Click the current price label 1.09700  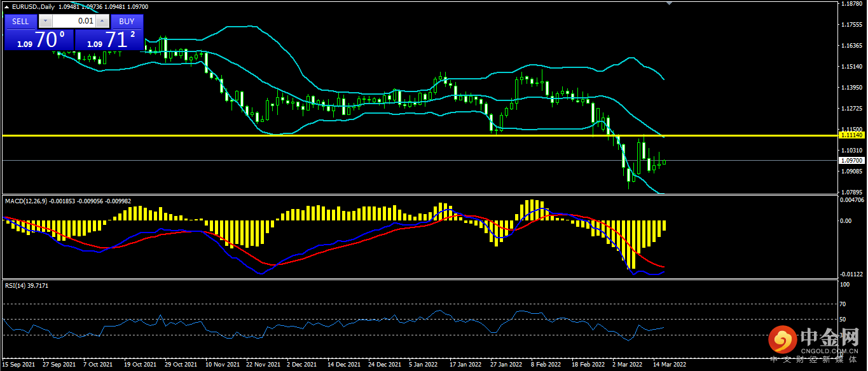851,161
